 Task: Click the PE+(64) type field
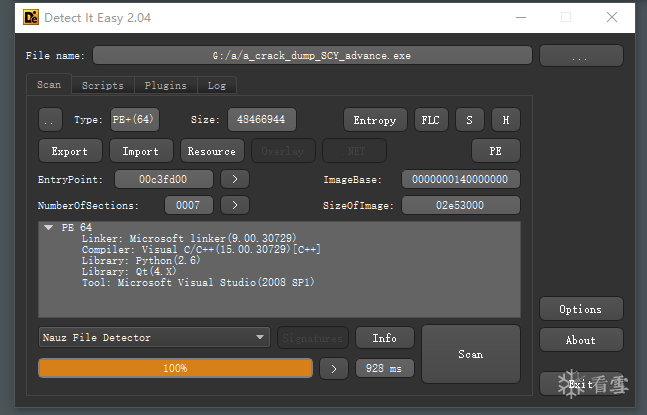(x=135, y=120)
